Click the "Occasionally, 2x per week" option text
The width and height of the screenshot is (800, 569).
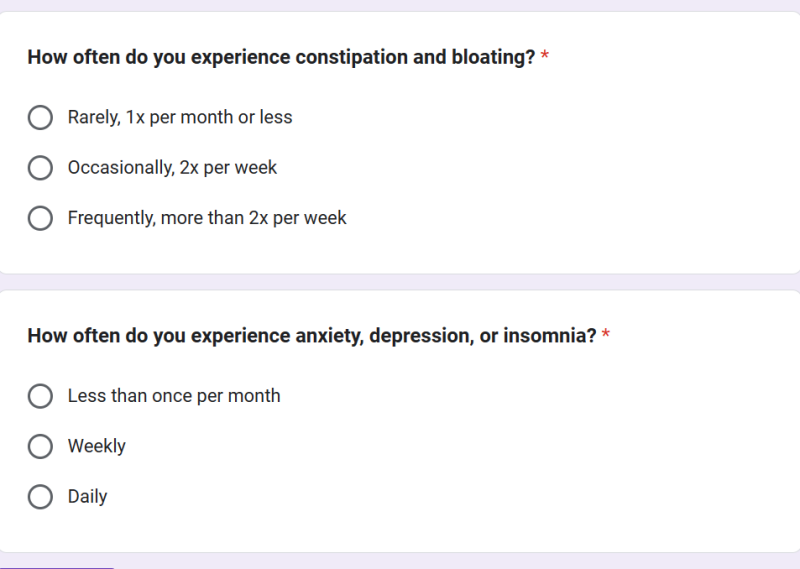click(172, 168)
